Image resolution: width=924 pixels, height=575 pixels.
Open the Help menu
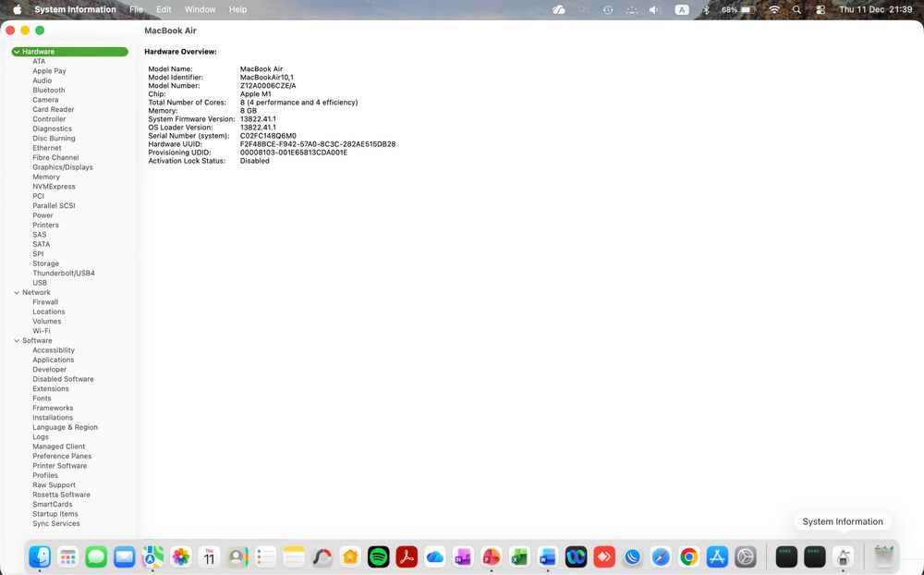coord(238,9)
